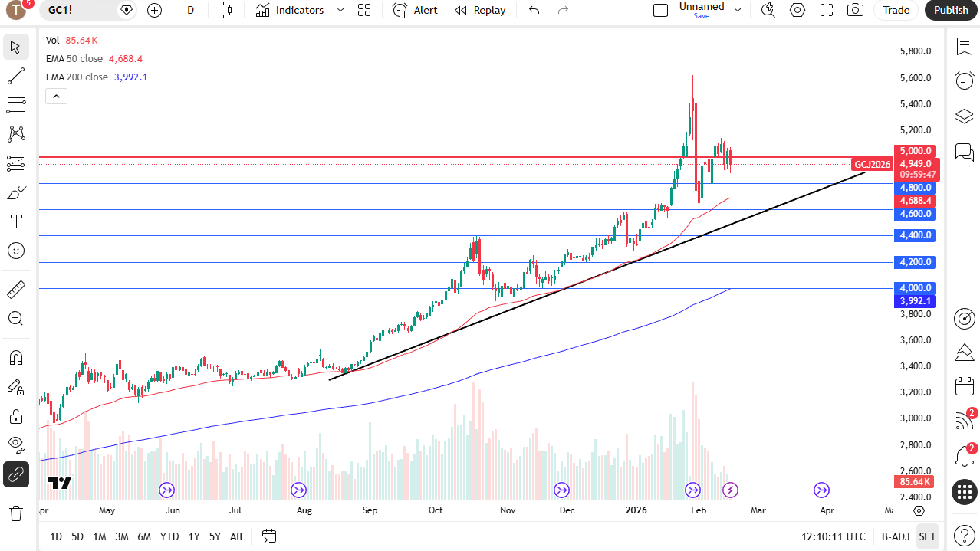Image resolution: width=980 pixels, height=551 pixels.
Task: Open the user profile avatar menu
Action: tap(16, 10)
